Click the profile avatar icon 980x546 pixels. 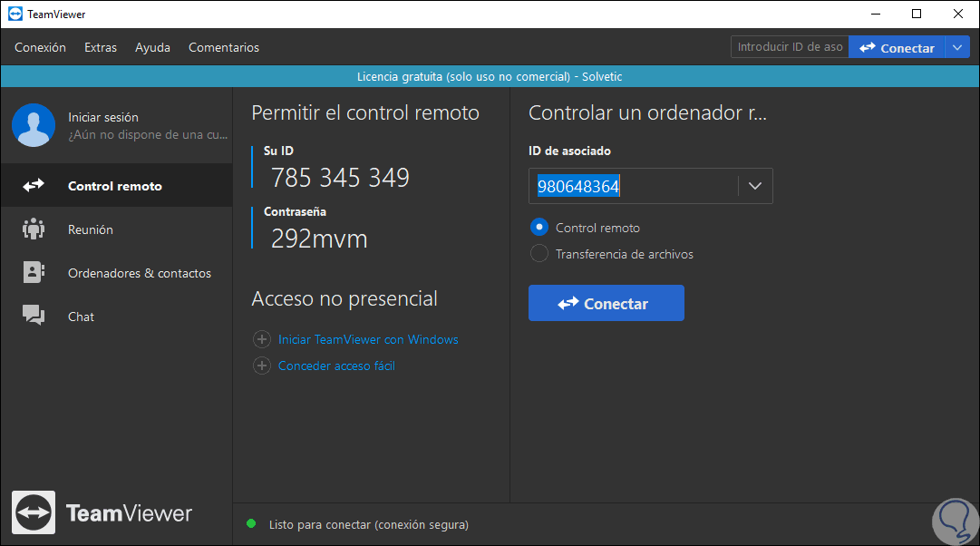34,125
